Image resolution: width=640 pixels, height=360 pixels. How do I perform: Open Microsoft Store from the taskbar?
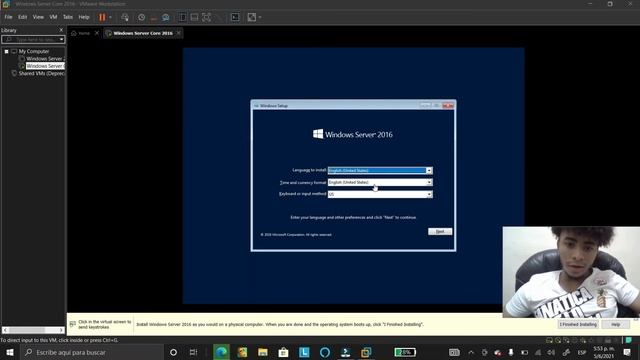(283, 352)
